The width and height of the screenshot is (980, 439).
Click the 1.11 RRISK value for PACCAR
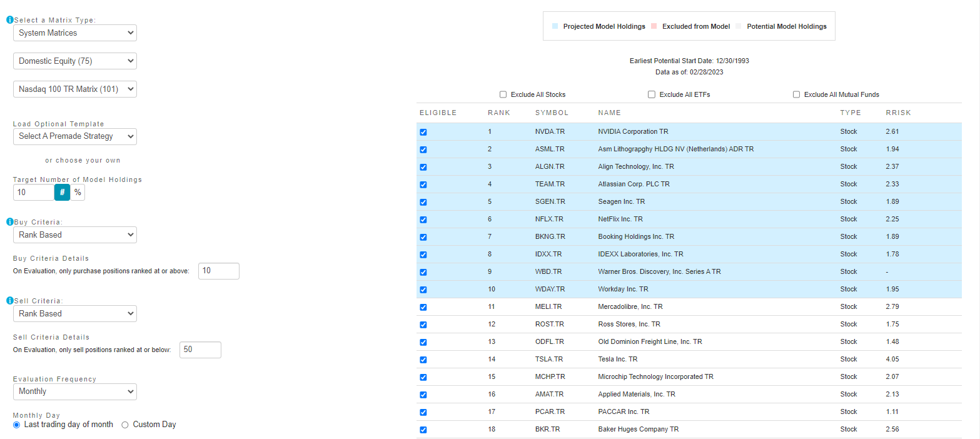point(892,412)
